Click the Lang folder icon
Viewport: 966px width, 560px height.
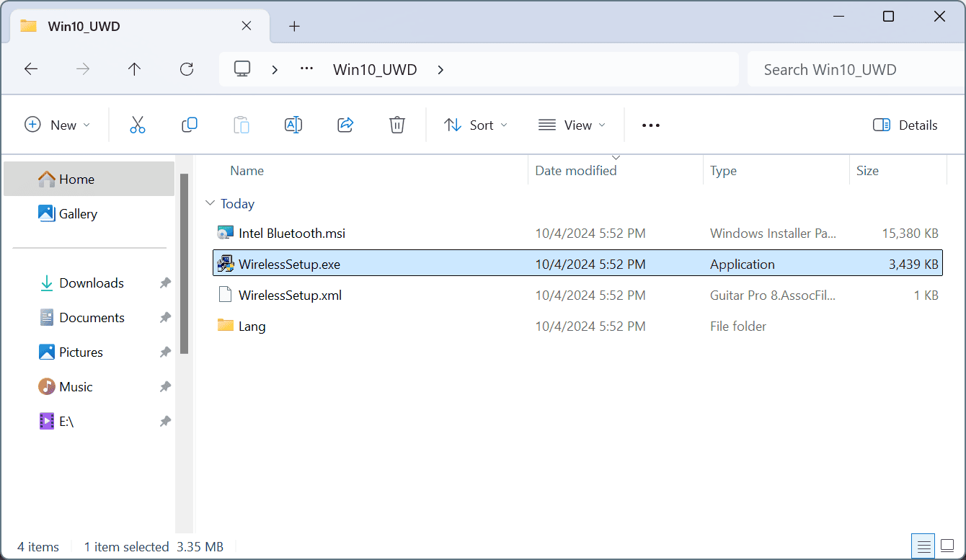(x=226, y=326)
